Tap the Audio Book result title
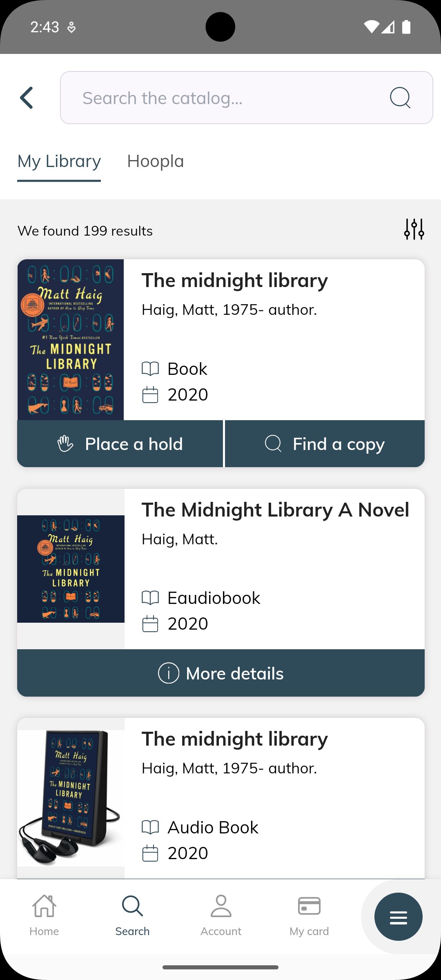This screenshot has width=441, height=980. (x=234, y=739)
